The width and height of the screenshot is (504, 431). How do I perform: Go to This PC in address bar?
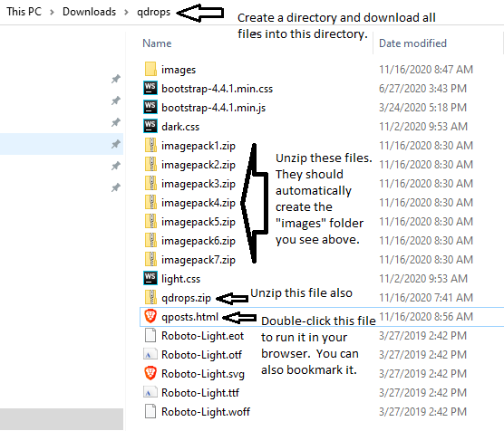[x=24, y=12]
